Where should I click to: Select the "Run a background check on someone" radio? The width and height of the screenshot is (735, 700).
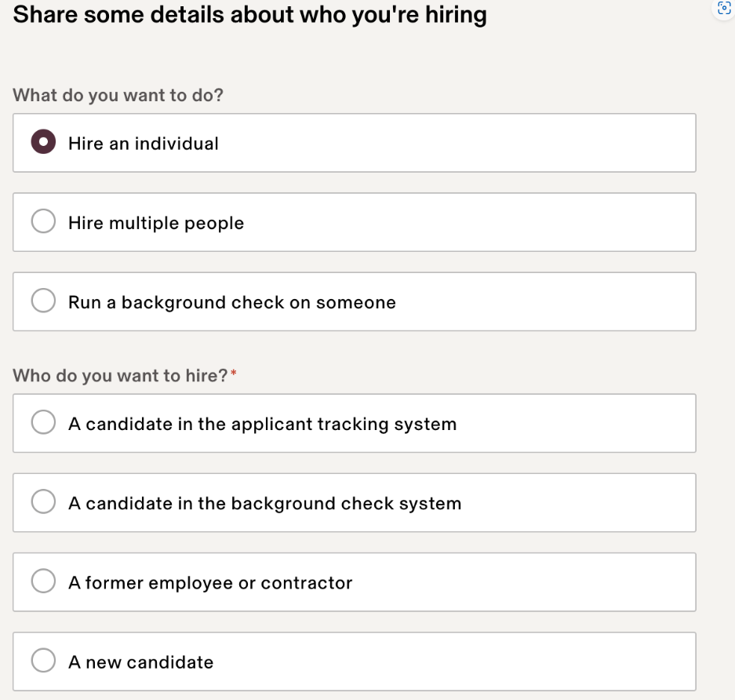pyautogui.click(x=43, y=301)
